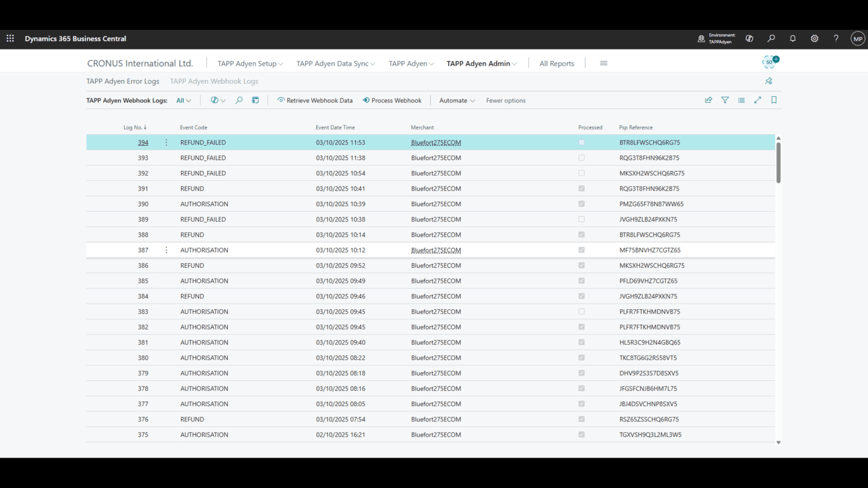Search the list with the magnifier icon
The height and width of the screenshot is (488, 868).
[x=239, y=100]
